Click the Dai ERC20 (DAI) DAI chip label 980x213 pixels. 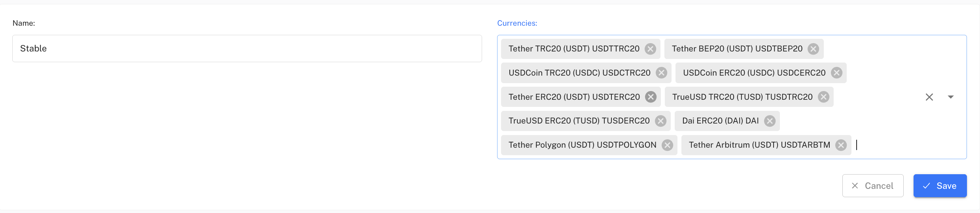click(720, 121)
